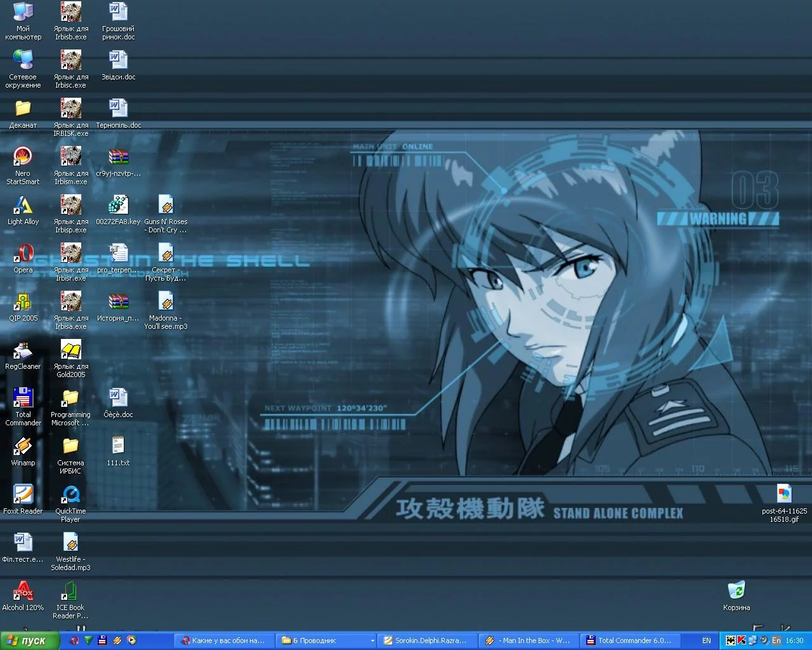Open the Мой компьютер desktop icon
Screen dimensions: 812x650
[x=23, y=21]
